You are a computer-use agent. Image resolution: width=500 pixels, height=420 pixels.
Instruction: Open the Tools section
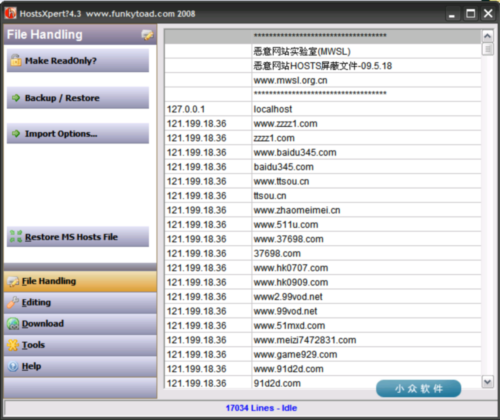click(80, 345)
